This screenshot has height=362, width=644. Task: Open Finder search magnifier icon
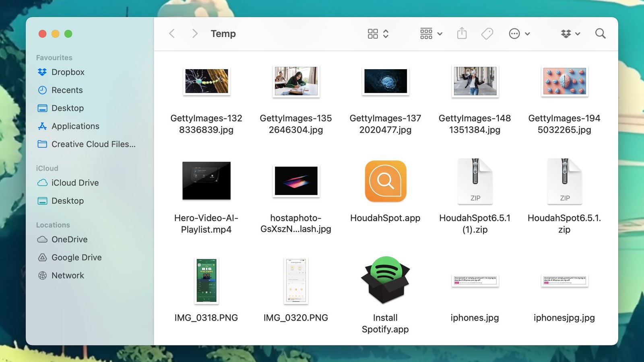(601, 33)
